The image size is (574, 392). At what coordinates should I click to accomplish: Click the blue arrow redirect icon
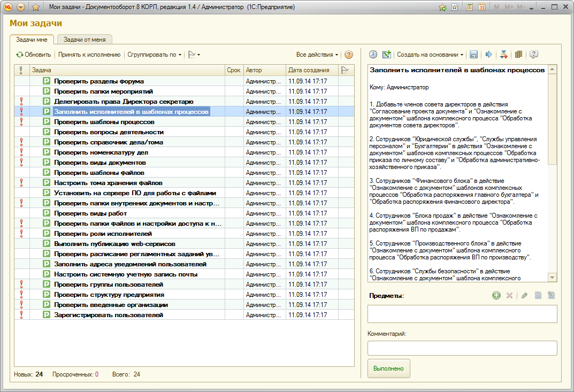[488, 55]
